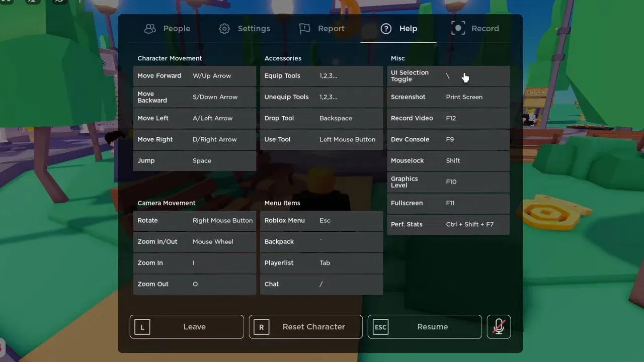Click the Drop Tool Backspace row
Image resolution: width=644 pixels, height=362 pixels.
pyautogui.click(x=321, y=118)
